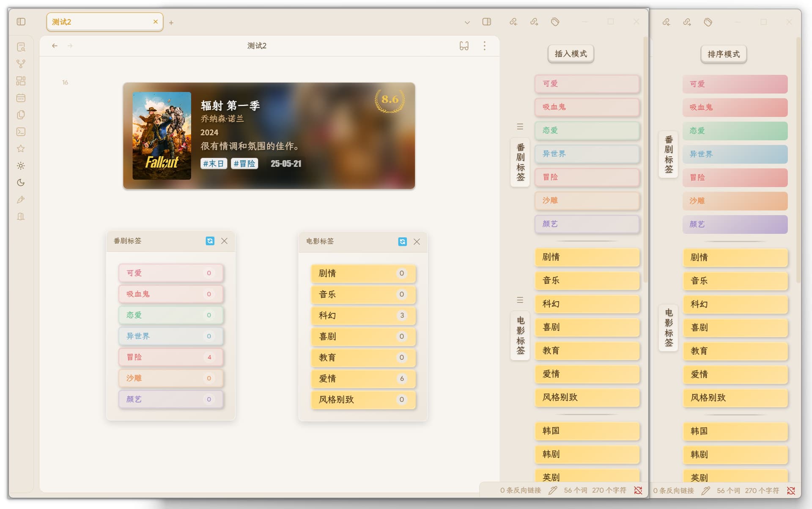The width and height of the screenshot is (812, 509).
Task: Refresh the 番剧标签 floating panel
Action: 210,241
